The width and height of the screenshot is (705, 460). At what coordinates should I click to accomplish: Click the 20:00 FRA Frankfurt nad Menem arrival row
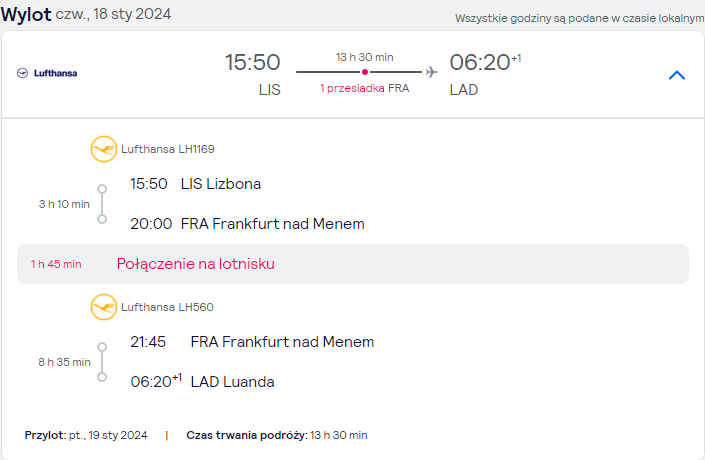(x=247, y=223)
